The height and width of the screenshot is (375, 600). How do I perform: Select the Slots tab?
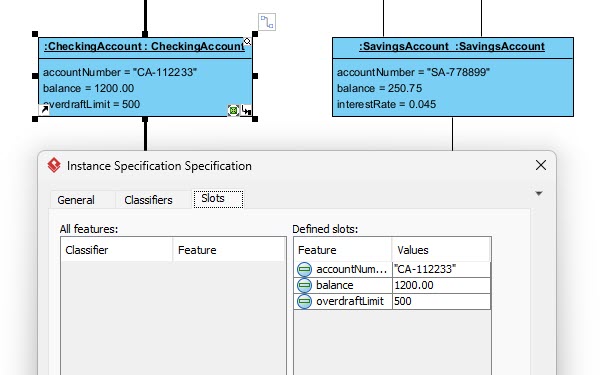[218, 199]
